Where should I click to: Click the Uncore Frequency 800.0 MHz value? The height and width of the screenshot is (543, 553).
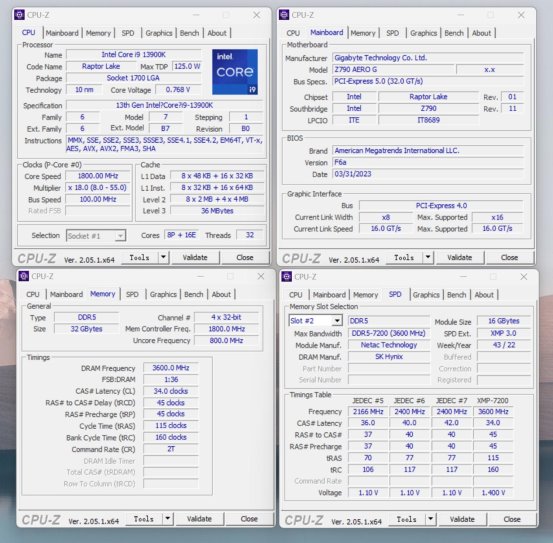(x=226, y=341)
